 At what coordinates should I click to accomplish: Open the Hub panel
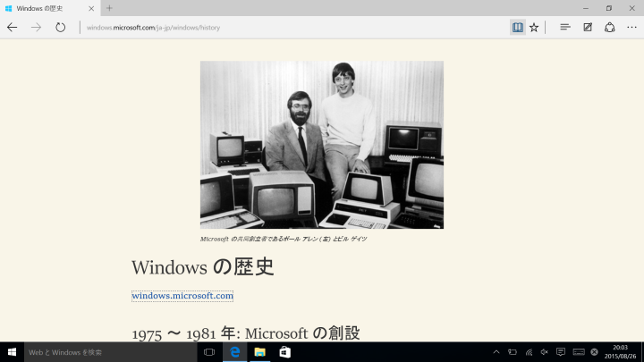[565, 27]
